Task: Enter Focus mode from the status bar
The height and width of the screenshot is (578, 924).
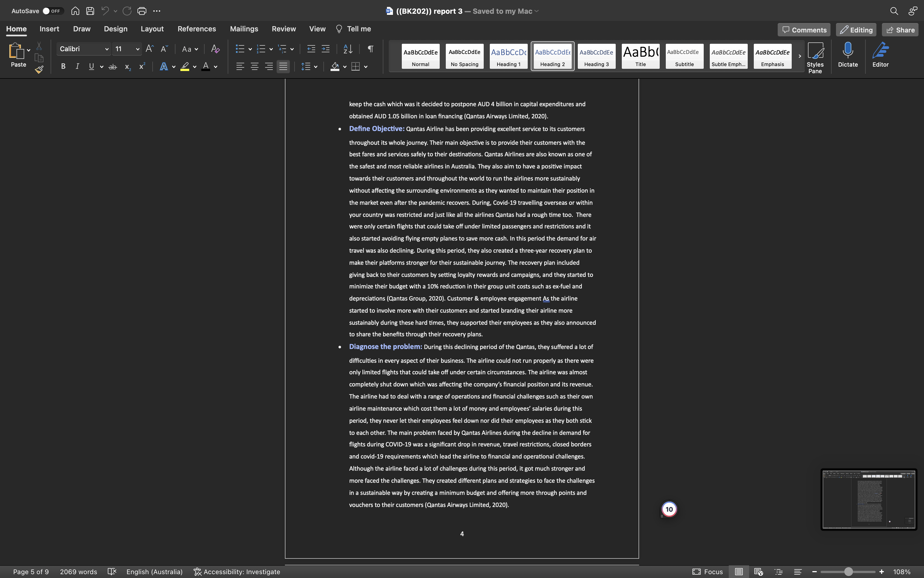Action: point(708,572)
